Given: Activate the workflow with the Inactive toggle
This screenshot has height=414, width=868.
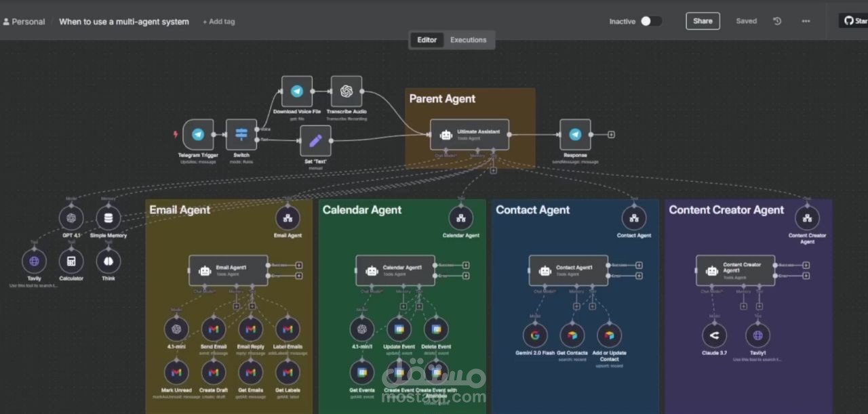Looking at the screenshot, I should tap(652, 21).
